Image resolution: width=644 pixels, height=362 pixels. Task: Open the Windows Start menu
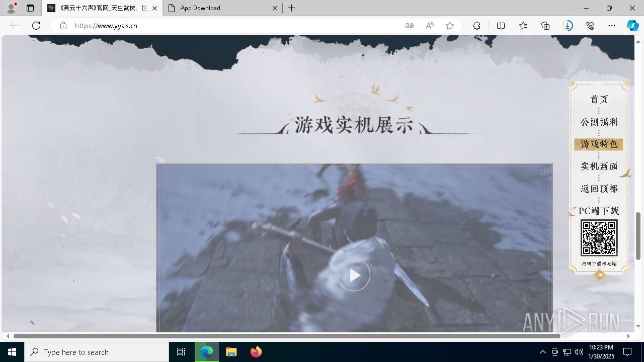(12, 352)
